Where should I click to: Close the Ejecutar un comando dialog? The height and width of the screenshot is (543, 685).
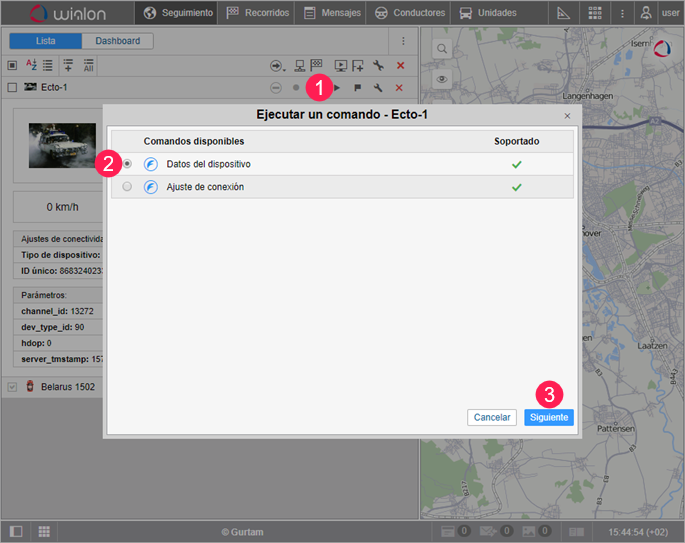pyautogui.click(x=567, y=116)
